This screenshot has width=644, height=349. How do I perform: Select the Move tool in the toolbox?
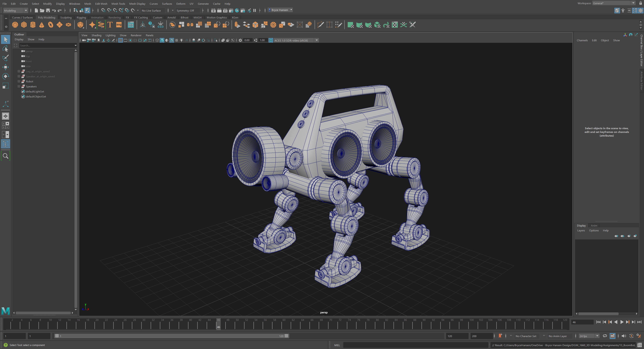click(6, 67)
